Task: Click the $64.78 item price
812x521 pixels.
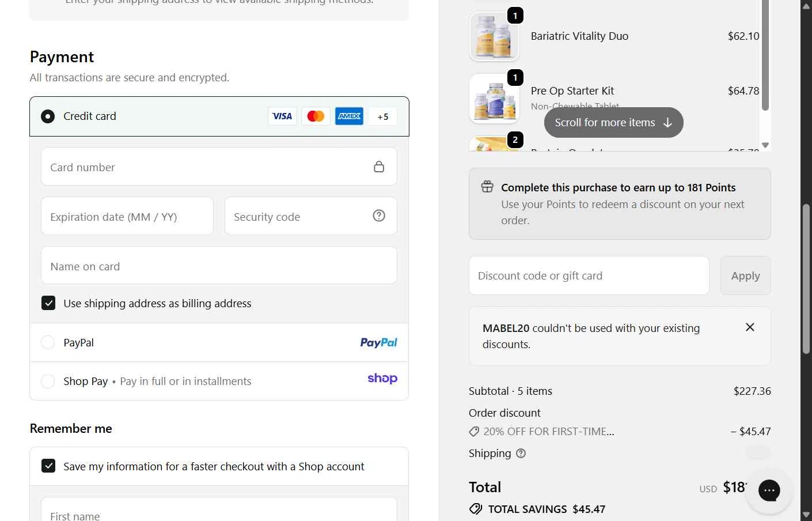Action: coord(743,90)
